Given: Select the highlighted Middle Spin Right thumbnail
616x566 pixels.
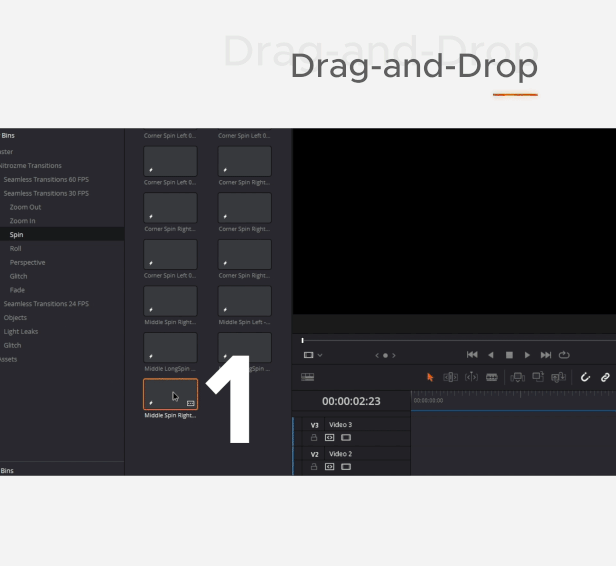Looking at the screenshot, I should point(170,394).
